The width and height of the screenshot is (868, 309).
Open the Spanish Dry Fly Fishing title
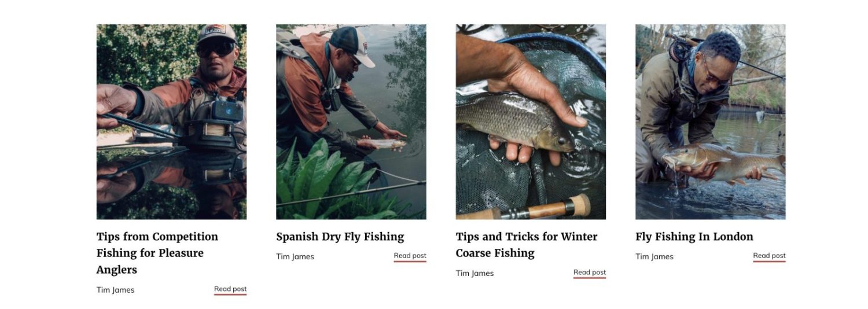[x=340, y=237]
